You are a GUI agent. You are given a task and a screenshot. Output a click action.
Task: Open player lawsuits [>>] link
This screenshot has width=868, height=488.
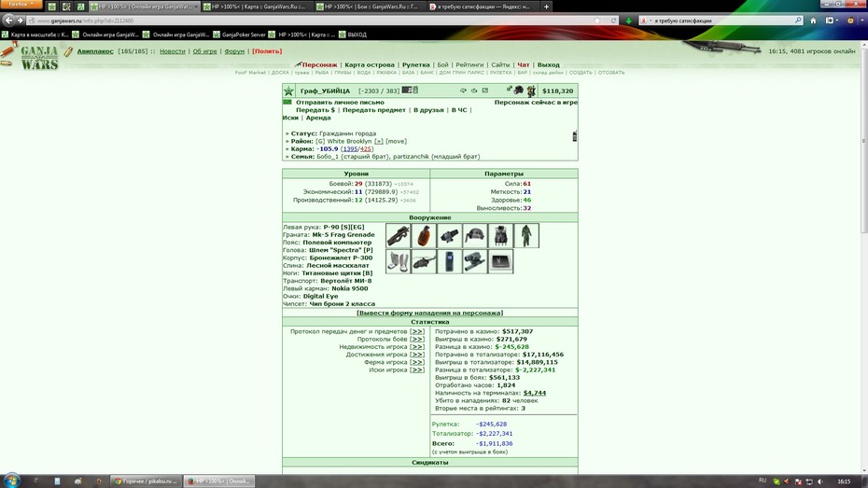pyautogui.click(x=417, y=370)
